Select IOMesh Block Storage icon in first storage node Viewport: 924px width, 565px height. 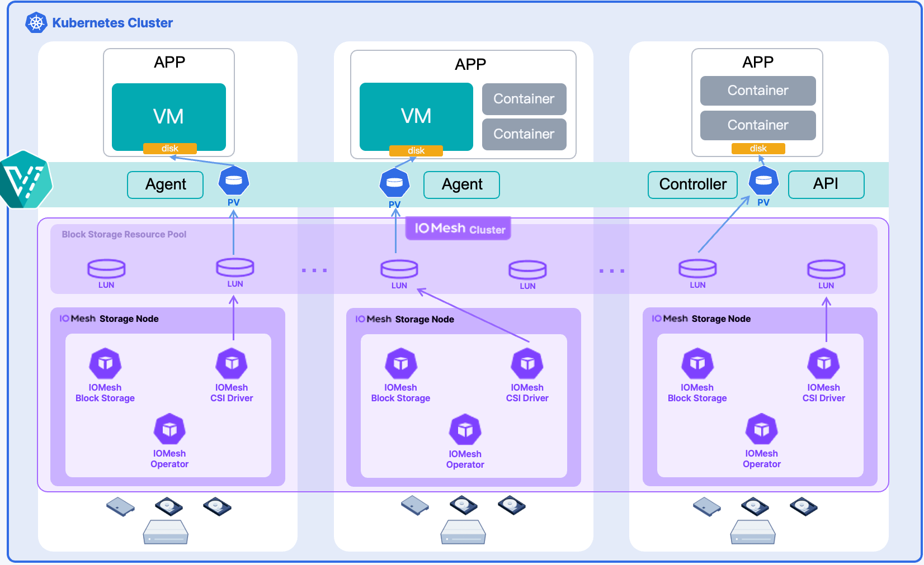coord(105,364)
